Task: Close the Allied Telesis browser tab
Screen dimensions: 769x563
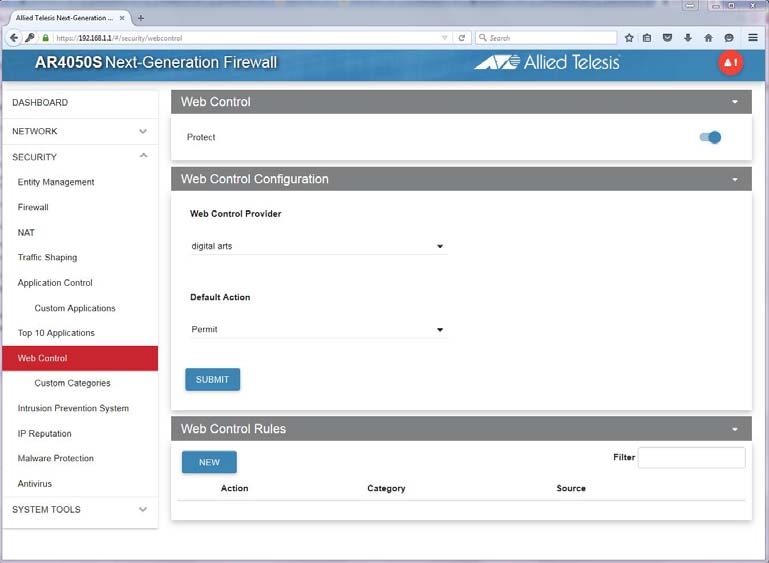Action: pyautogui.click(x=122, y=18)
